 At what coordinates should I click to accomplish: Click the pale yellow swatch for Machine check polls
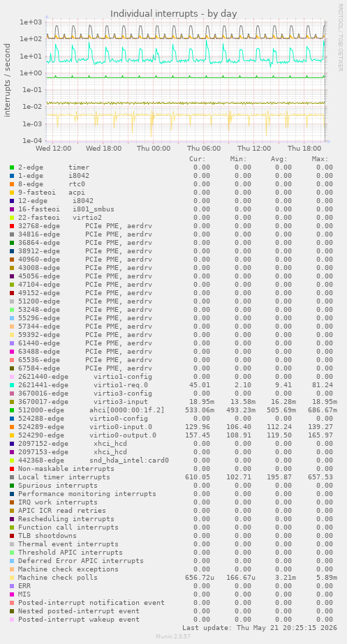pos(12,578)
